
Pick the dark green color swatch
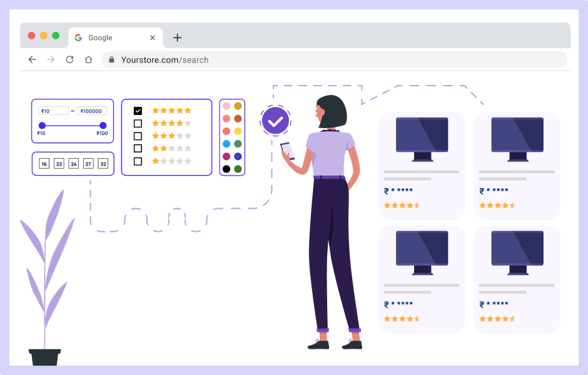(x=238, y=169)
